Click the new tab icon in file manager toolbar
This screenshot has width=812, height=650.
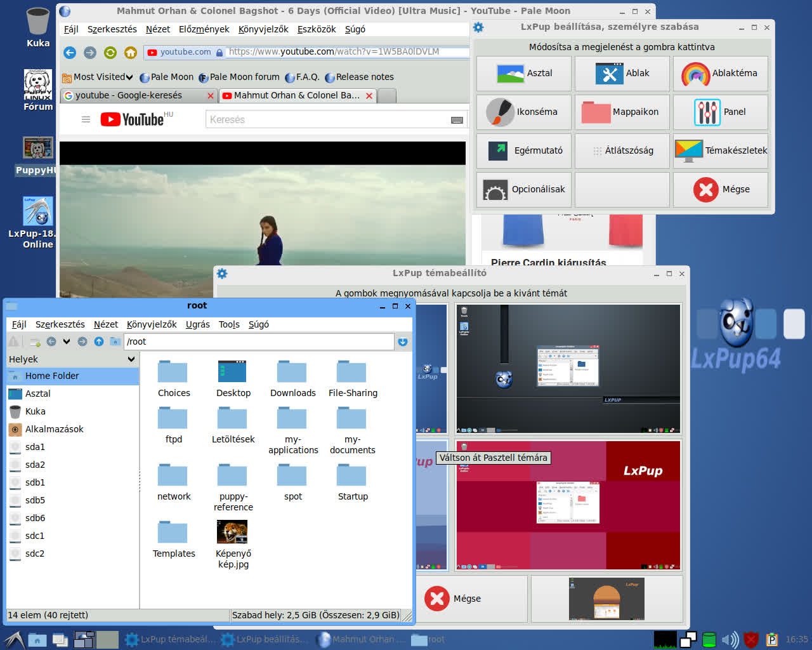pos(35,342)
